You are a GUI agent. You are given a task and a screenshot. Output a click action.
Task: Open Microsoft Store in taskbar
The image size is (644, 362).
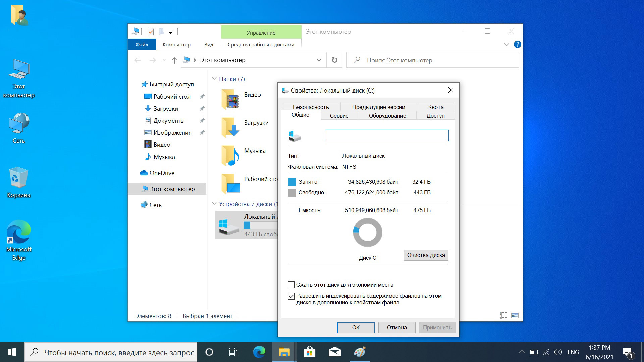309,352
